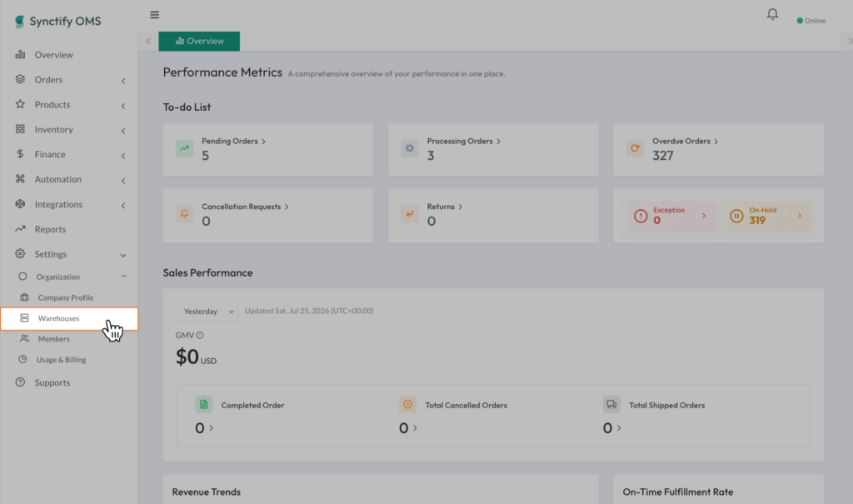The height and width of the screenshot is (504, 853).
Task: Open Completed Order count arrow
Action: (211, 428)
